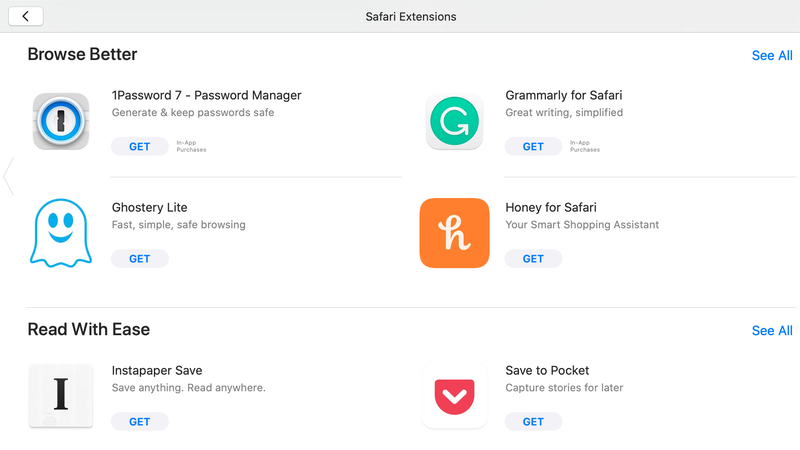Screen dimensions: 800x450
Task: Open the Ghostery Lite title text
Action: [x=149, y=208]
